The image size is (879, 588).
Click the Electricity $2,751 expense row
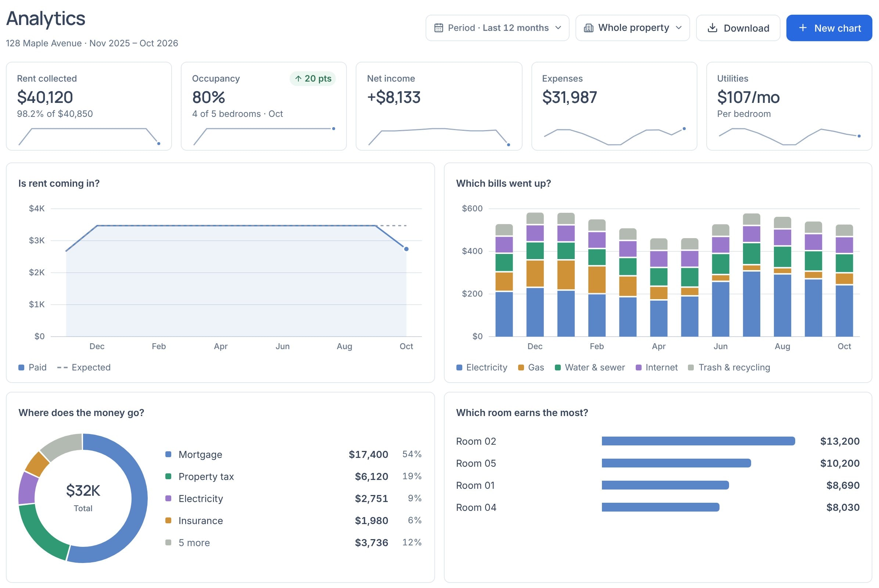(294, 499)
